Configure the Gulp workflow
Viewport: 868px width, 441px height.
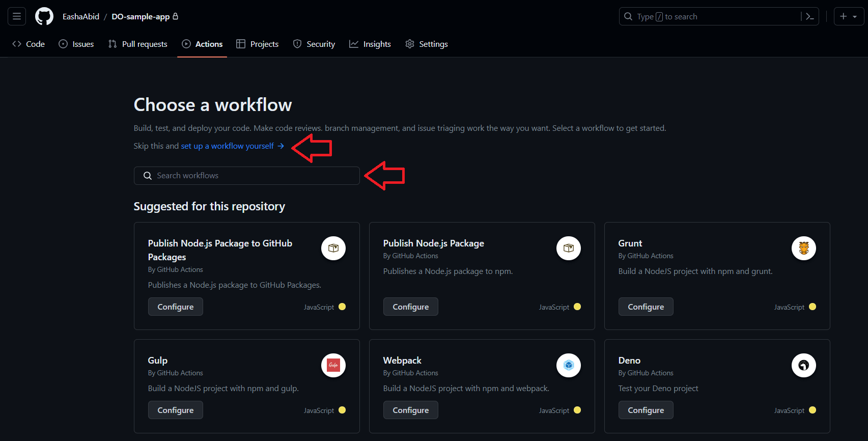click(176, 410)
